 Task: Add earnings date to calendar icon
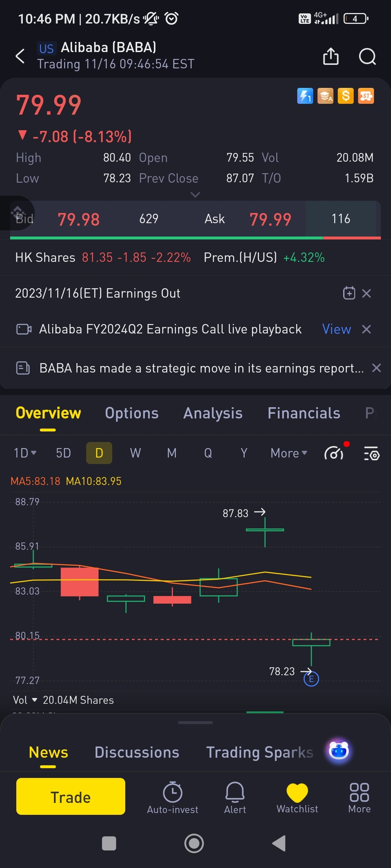tap(349, 293)
